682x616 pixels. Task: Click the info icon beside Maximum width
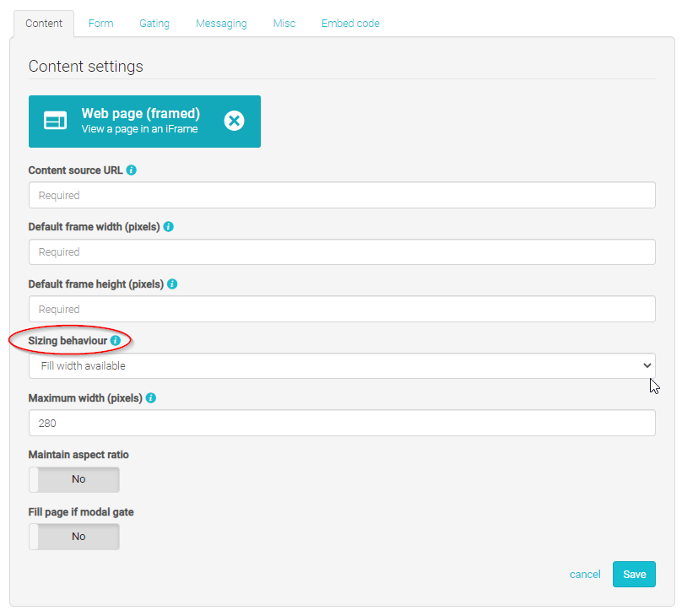pyautogui.click(x=151, y=397)
